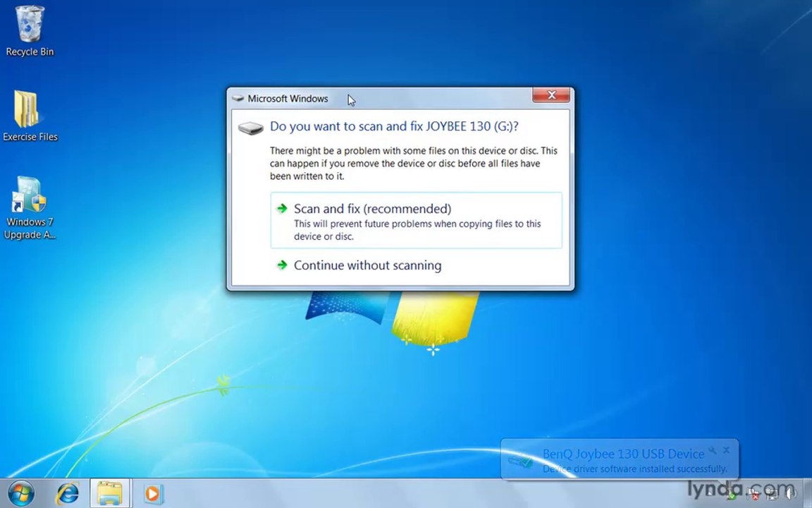Click the drive icon beside the scan question
The height and width of the screenshot is (508, 812).
pos(251,128)
